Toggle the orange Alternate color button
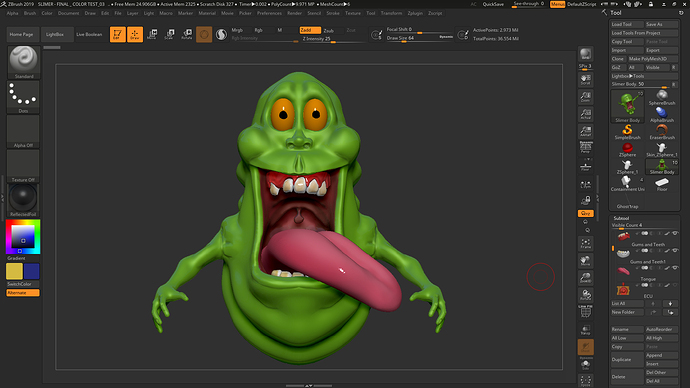Screen dimensions: 690x388 click(23, 293)
